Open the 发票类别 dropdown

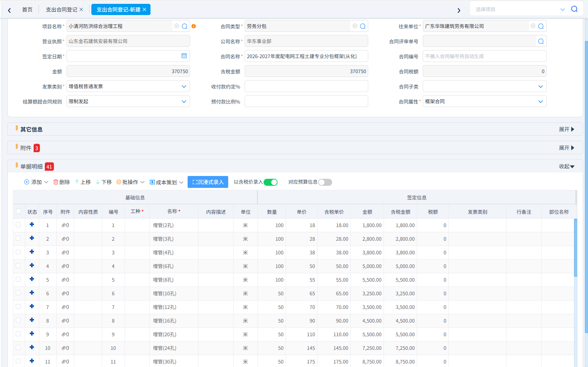[128, 86]
